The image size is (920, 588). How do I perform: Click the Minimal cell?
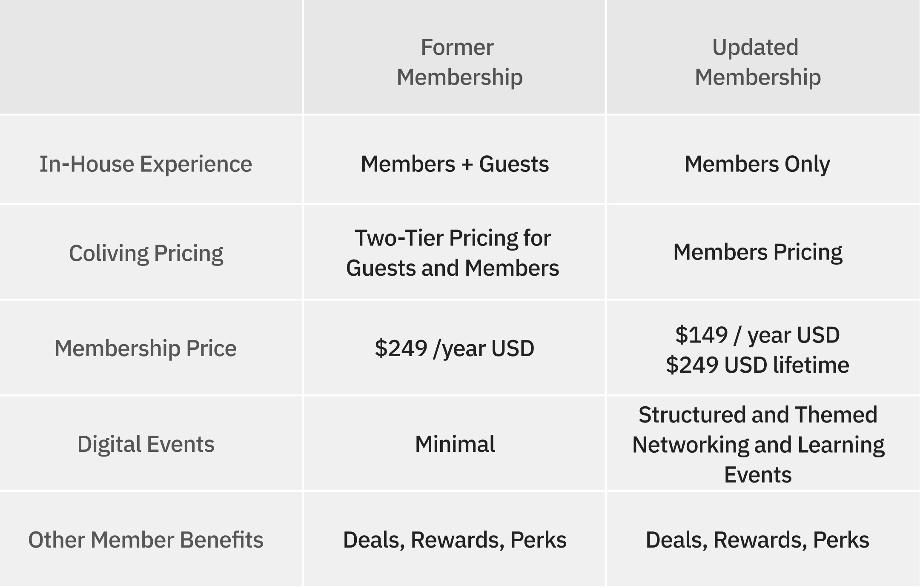coord(455,444)
